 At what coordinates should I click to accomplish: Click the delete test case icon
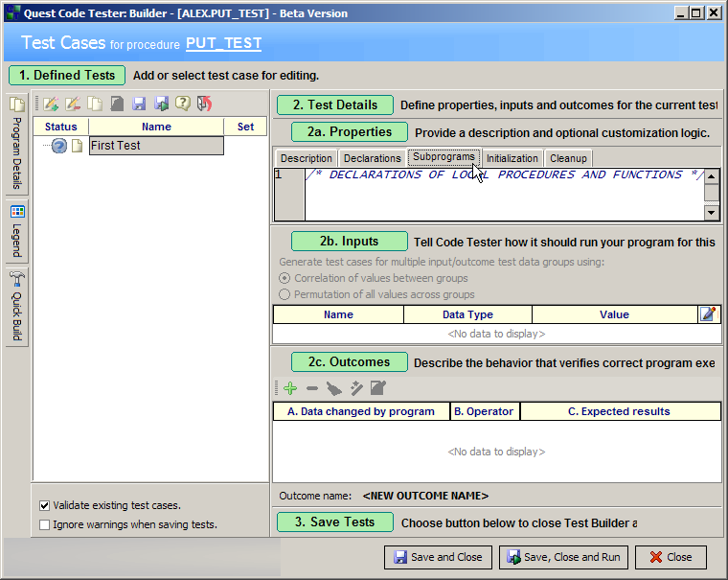coord(73,104)
